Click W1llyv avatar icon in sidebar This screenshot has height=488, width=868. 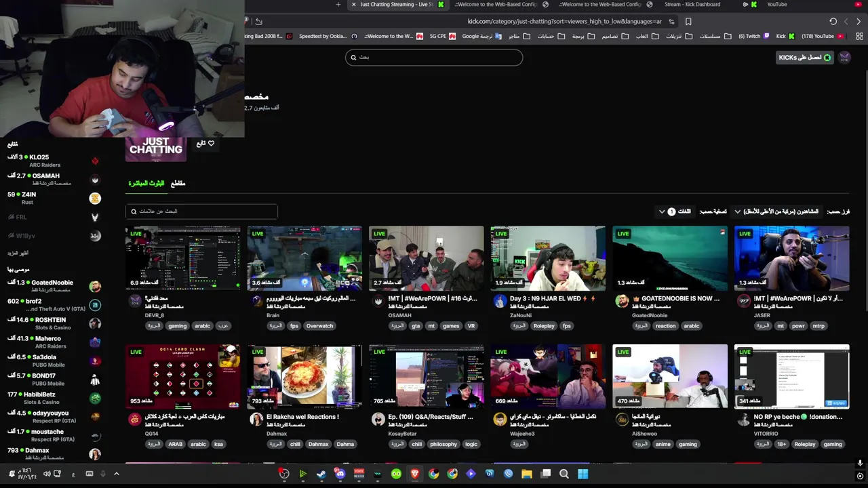point(95,236)
